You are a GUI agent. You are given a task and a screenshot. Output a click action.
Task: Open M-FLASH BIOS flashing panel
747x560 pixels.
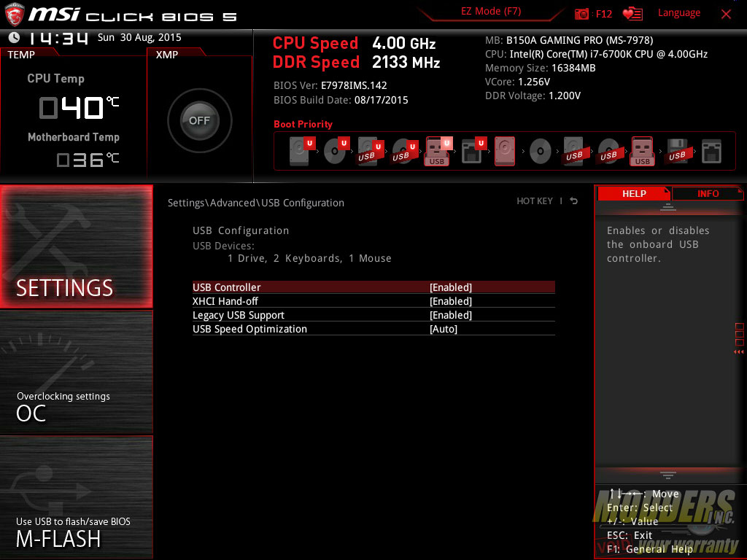[x=76, y=497]
